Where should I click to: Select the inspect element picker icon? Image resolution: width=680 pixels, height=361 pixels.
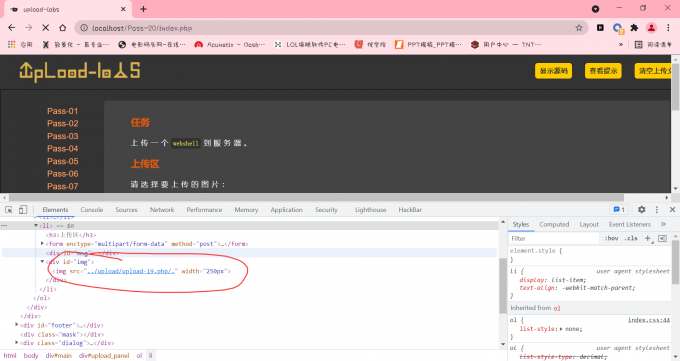[x=9, y=210]
